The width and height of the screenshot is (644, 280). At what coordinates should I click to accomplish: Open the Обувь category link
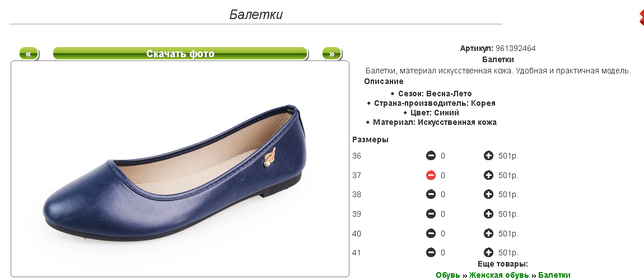(x=448, y=275)
